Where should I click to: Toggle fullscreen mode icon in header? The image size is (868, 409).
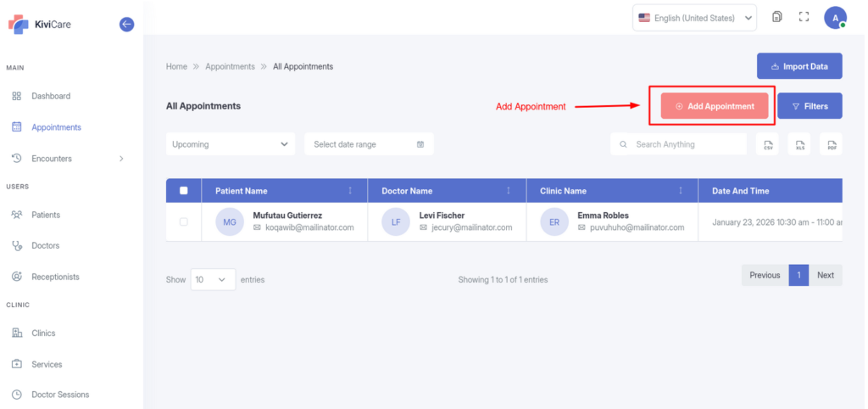point(804,17)
